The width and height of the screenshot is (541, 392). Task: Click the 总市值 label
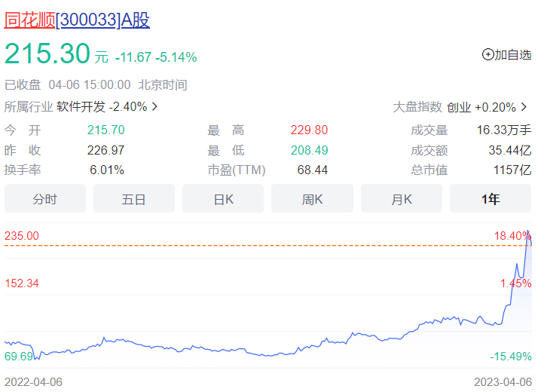coord(429,170)
